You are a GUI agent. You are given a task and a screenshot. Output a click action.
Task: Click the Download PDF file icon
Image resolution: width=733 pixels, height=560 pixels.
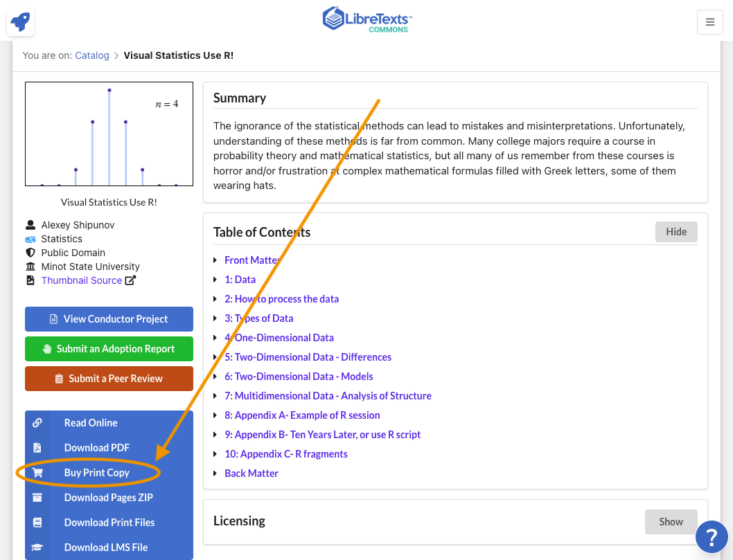pyautogui.click(x=37, y=448)
